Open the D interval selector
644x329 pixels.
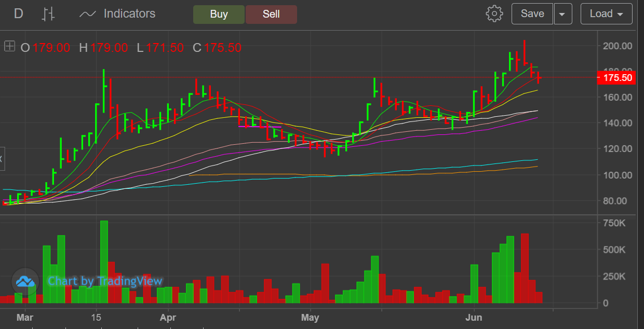(19, 14)
